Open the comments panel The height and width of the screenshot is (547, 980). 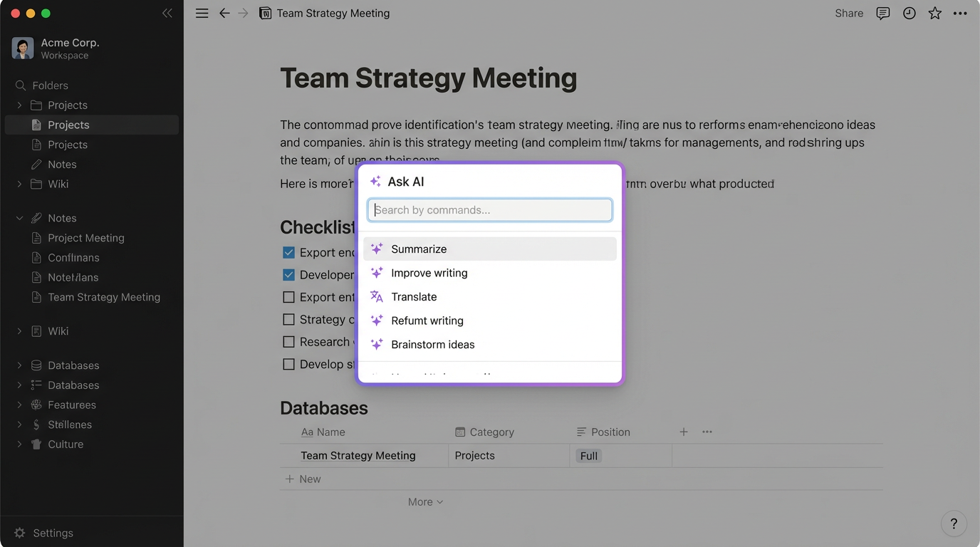[x=883, y=13]
